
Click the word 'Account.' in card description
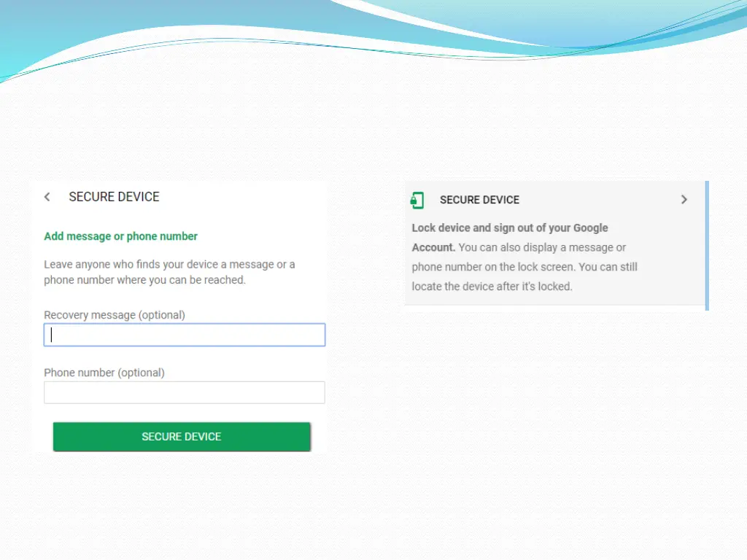click(x=433, y=248)
